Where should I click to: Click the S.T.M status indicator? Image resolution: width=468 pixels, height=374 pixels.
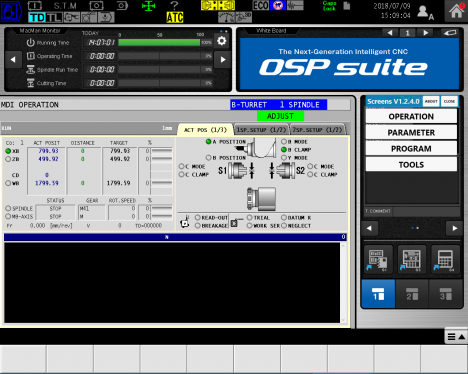point(65,6)
